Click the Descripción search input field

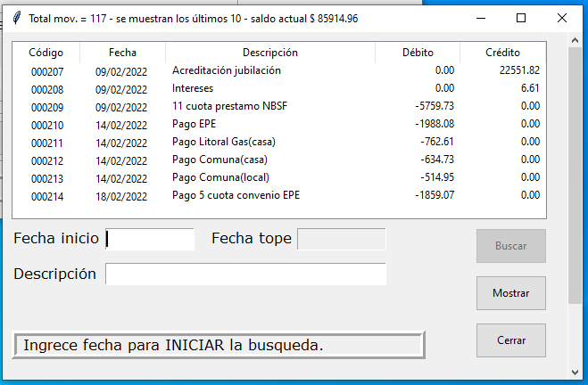click(x=245, y=274)
